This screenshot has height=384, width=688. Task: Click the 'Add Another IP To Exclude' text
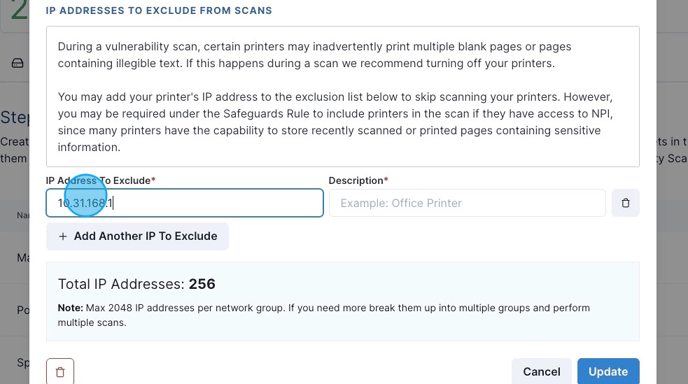[145, 236]
